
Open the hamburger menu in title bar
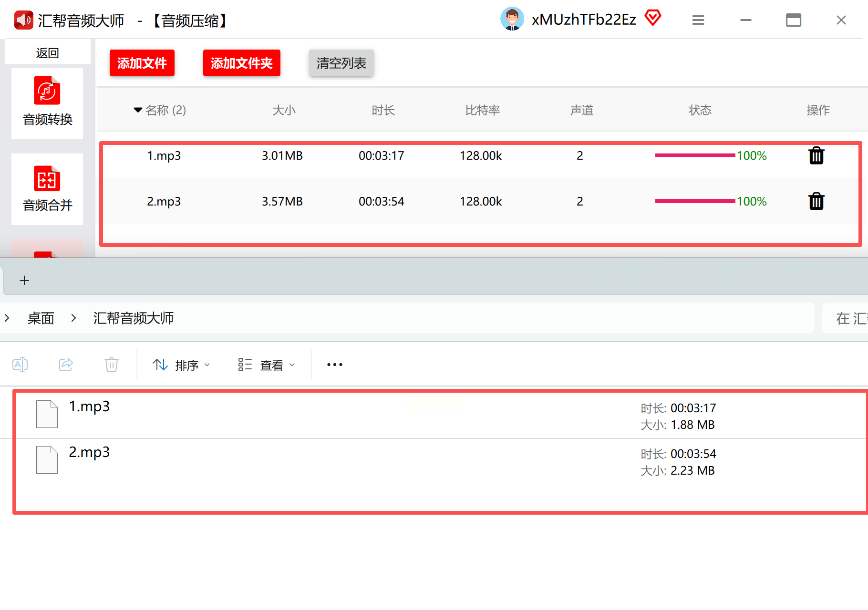[x=698, y=20]
